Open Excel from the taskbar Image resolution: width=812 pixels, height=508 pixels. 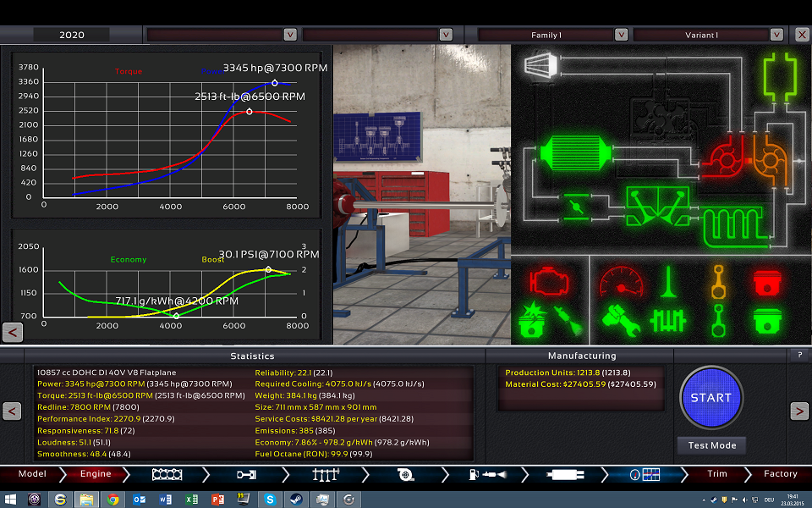coord(192,500)
